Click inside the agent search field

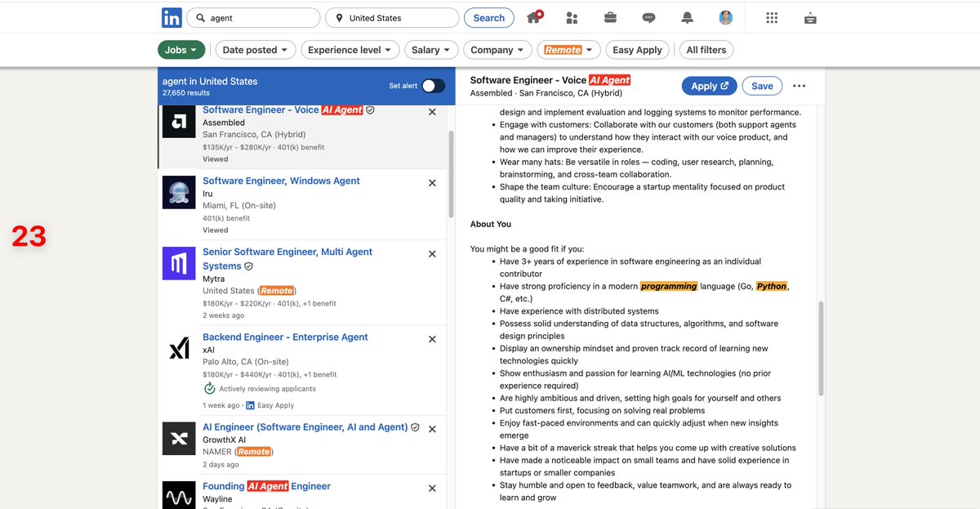tap(253, 17)
